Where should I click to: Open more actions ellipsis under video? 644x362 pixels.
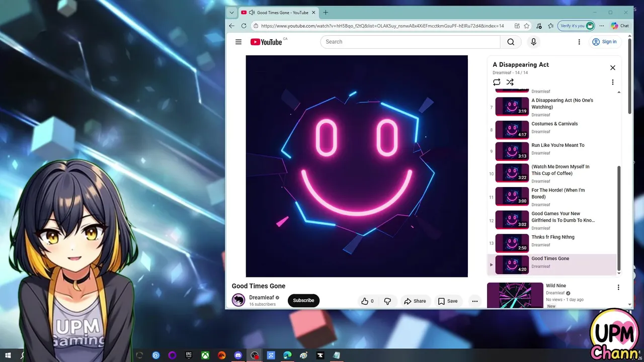(x=474, y=301)
